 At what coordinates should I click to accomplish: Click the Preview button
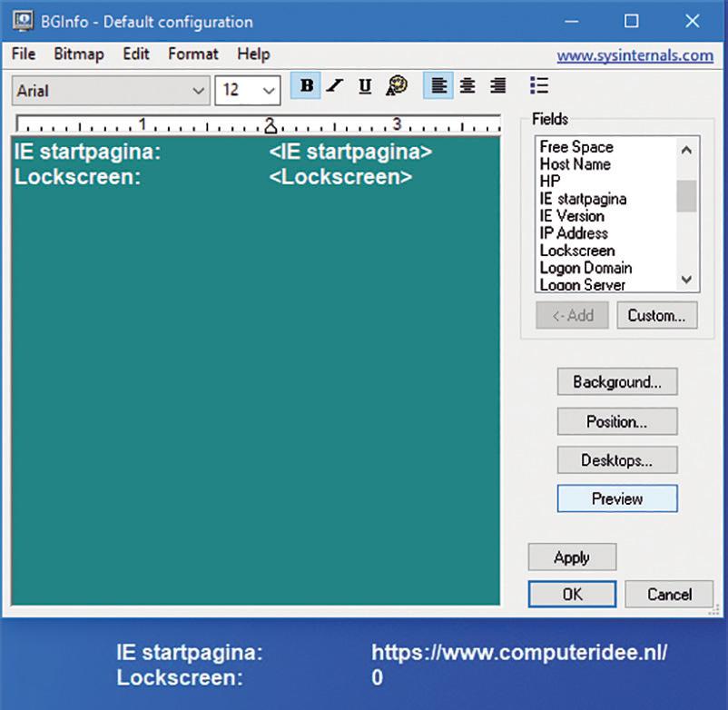(x=617, y=498)
